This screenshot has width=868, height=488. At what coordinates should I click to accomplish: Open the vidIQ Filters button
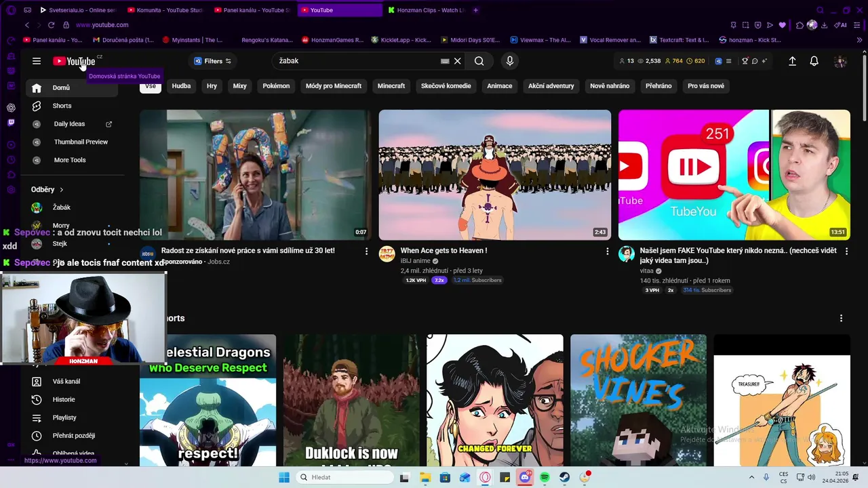(x=213, y=61)
